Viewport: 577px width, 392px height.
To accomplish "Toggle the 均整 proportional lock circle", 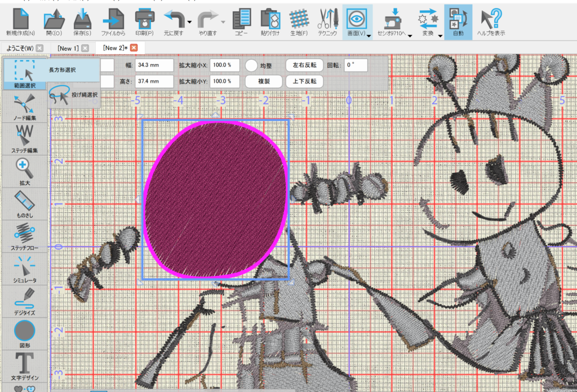I will click(x=251, y=65).
